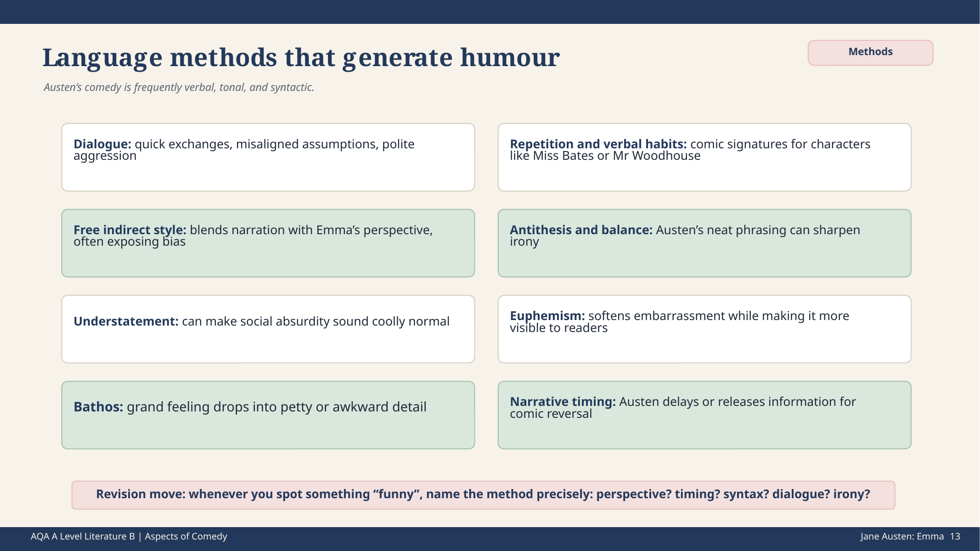Click the 'Narrative timing:' bold label
Image resolution: width=980 pixels, height=551 pixels.
pos(563,402)
